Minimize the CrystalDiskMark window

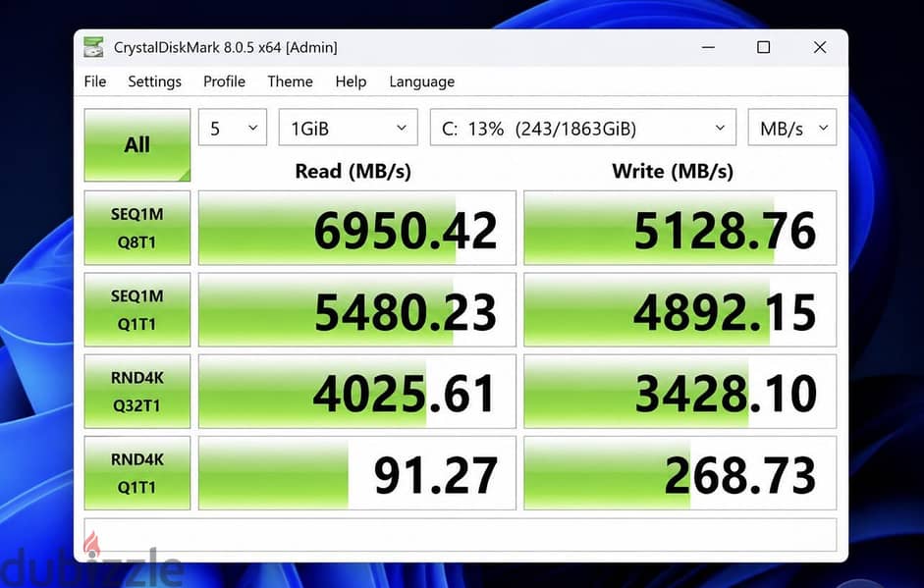point(708,47)
